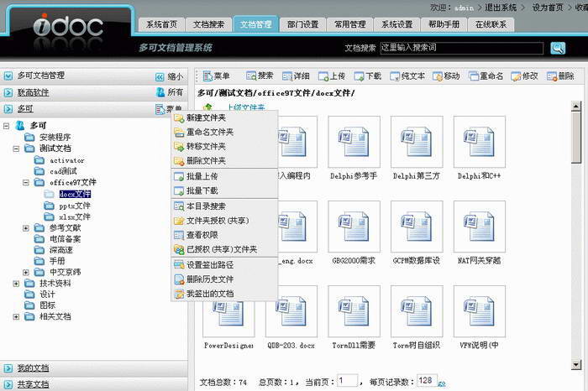Click the 详细 detail view icon
Screen dimensions: 588x391
click(x=287, y=76)
